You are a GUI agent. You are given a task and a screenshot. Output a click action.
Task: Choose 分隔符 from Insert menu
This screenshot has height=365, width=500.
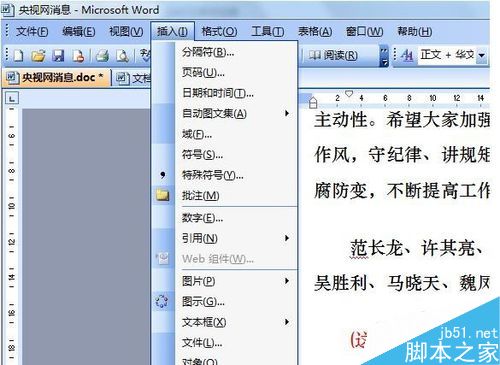[x=235, y=52]
